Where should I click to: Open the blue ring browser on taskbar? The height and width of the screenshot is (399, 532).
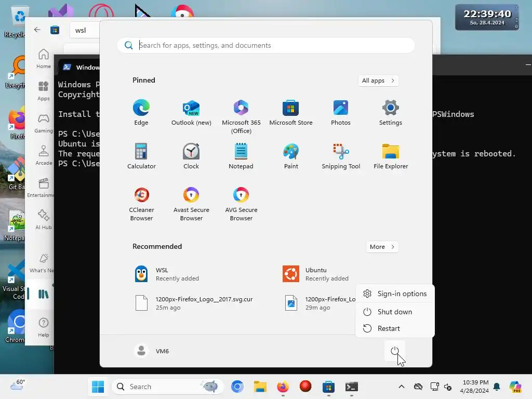[x=237, y=387]
